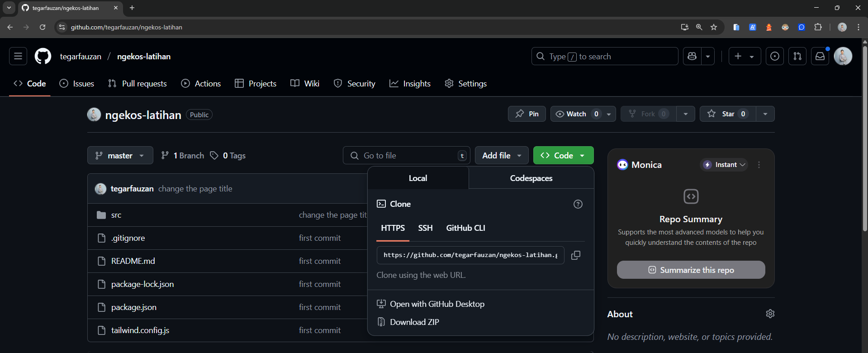Click Summarize this repo button
The height and width of the screenshot is (353, 868).
click(691, 270)
